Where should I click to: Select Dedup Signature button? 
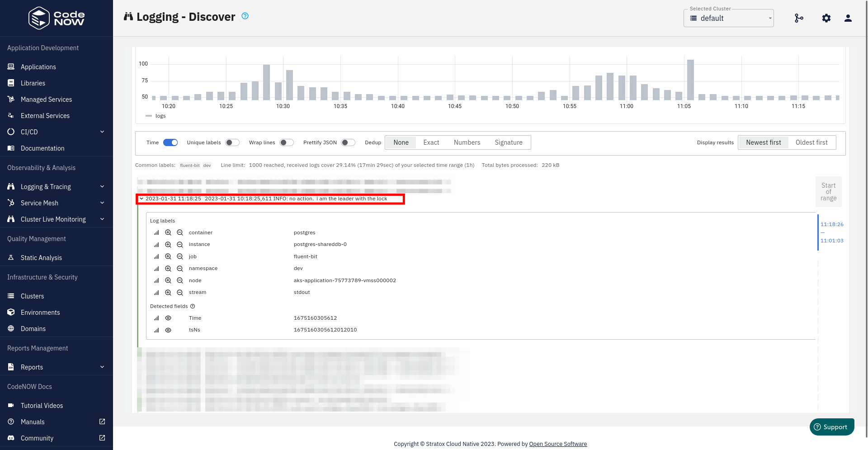tap(509, 142)
